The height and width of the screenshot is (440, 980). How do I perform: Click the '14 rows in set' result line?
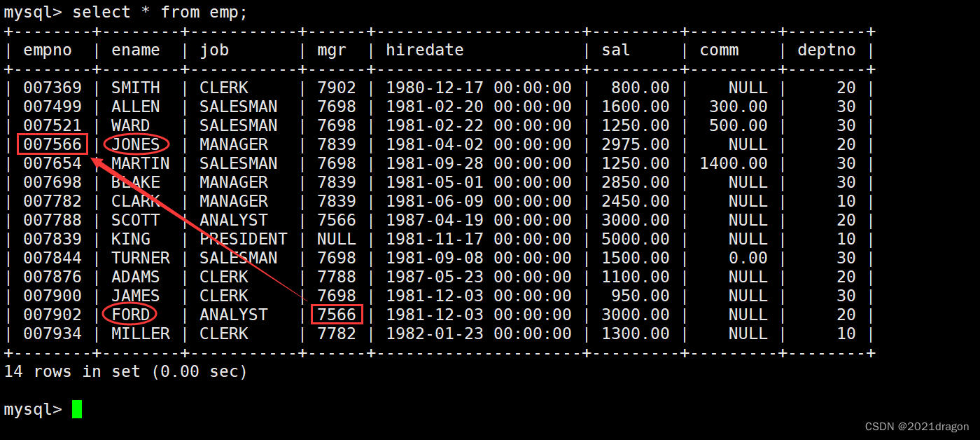coord(126,371)
